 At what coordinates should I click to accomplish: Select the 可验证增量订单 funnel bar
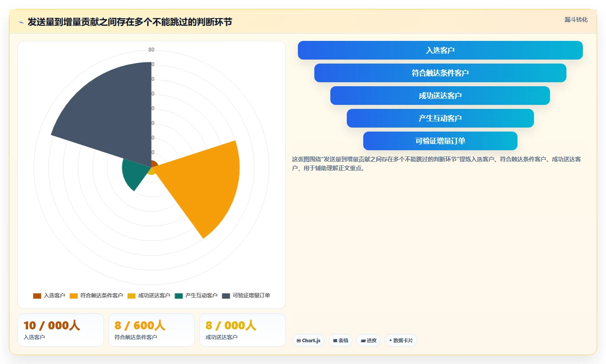click(440, 141)
